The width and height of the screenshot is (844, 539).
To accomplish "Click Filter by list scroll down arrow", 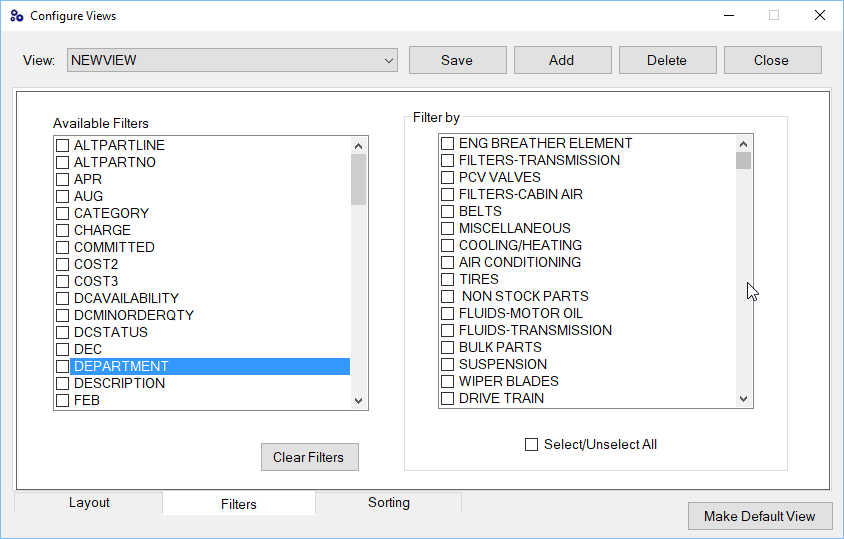I will (743, 399).
